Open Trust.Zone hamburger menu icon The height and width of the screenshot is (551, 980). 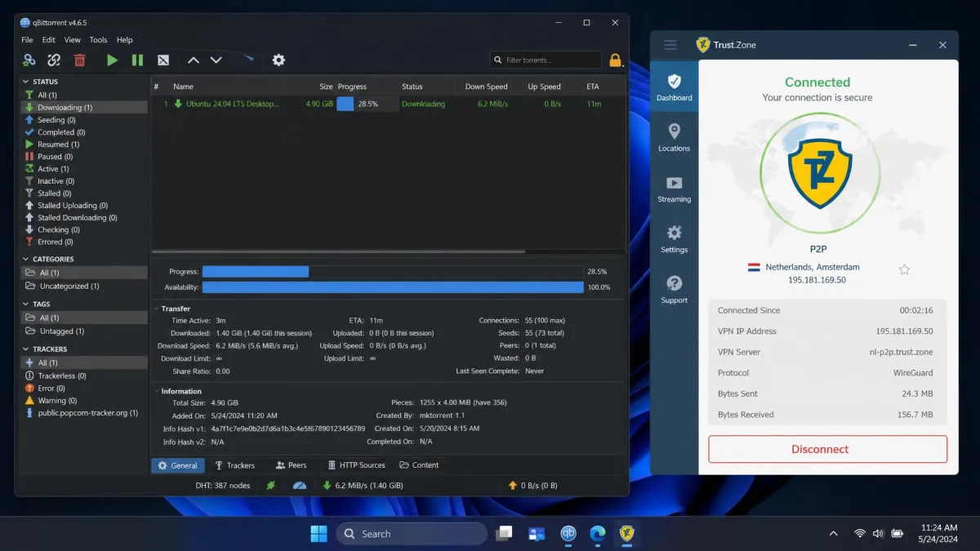coord(670,45)
